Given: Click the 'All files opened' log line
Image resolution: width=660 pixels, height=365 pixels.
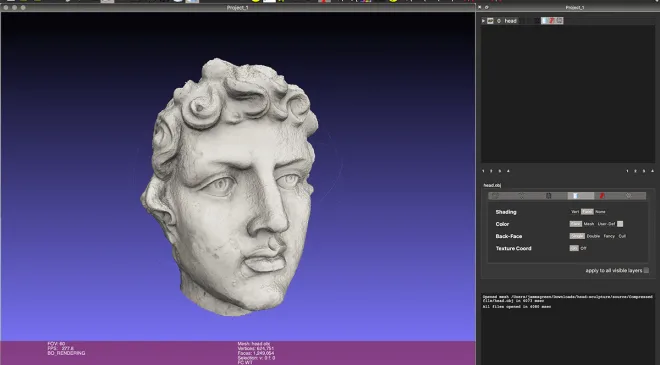Looking at the screenshot, I should pos(516,307).
